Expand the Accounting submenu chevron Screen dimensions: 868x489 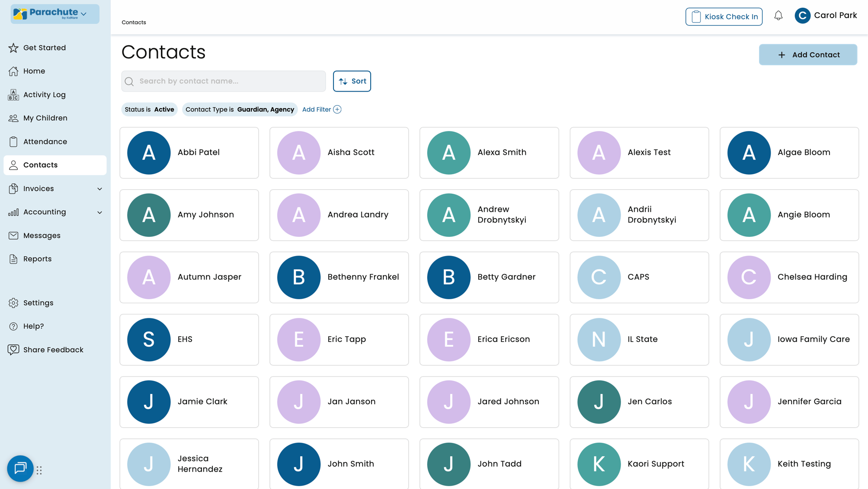click(x=100, y=212)
